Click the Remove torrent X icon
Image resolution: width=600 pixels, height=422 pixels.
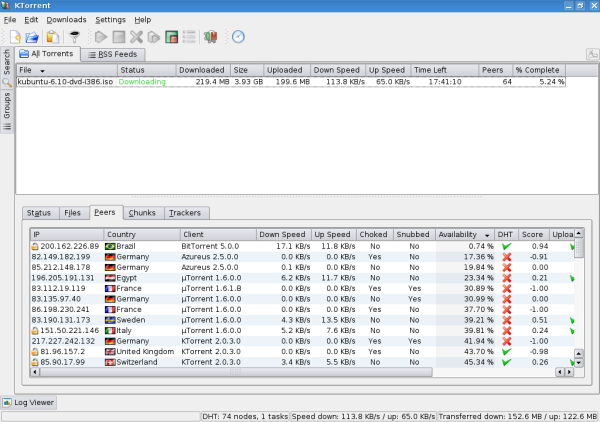point(136,37)
